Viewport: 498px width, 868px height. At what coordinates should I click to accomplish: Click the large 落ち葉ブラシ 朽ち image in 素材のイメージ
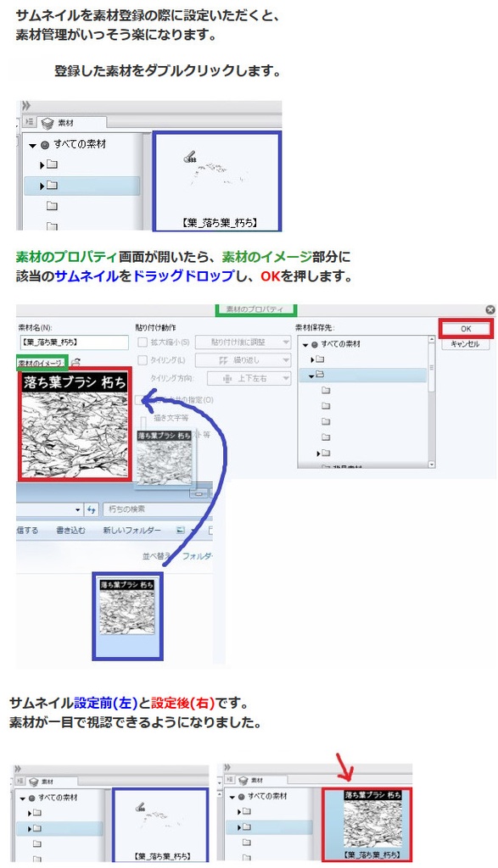tap(75, 425)
